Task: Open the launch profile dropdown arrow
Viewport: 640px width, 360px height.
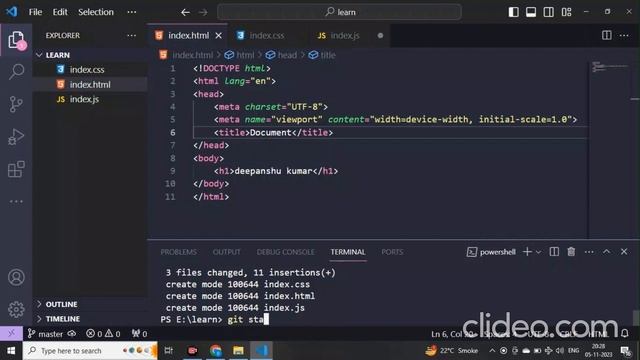Action: 538,252
